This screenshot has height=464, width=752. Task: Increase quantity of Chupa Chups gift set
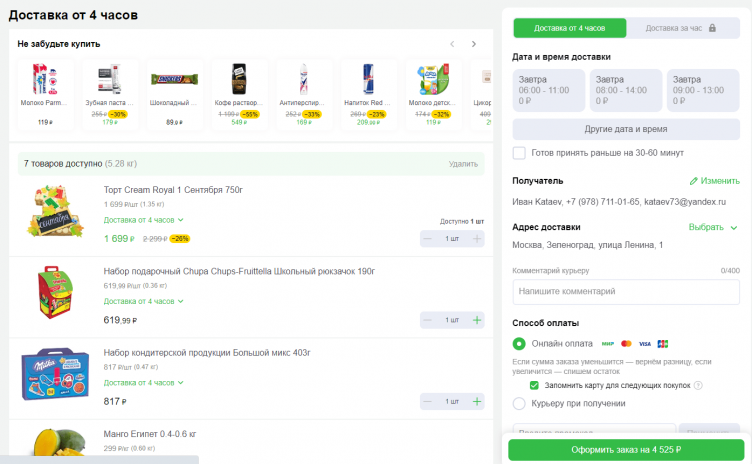[477, 320]
